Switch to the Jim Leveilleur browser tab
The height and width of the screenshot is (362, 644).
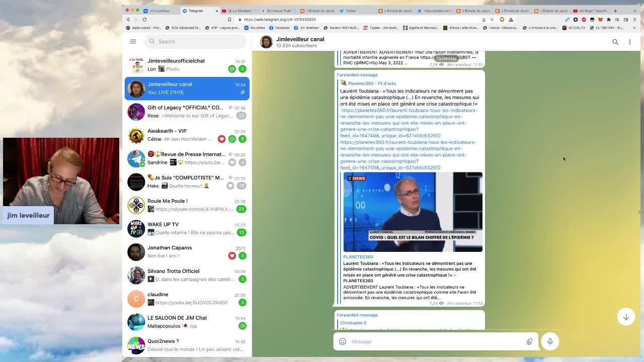pyautogui.click(x=160, y=11)
